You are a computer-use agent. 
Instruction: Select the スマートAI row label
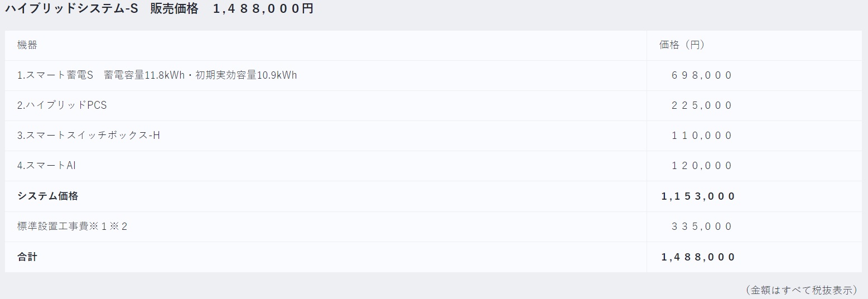tap(46, 166)
